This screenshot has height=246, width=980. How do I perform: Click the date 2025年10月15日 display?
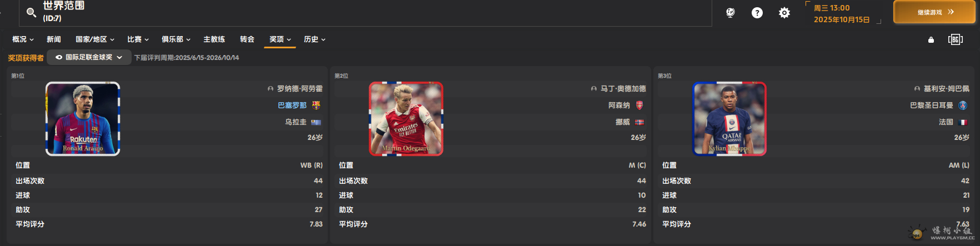point(841,19)
